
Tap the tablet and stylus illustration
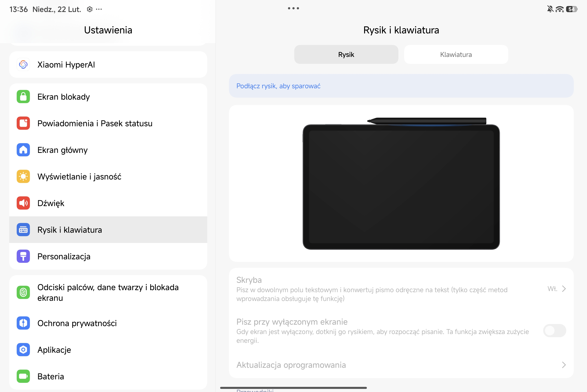click(401, 184)
